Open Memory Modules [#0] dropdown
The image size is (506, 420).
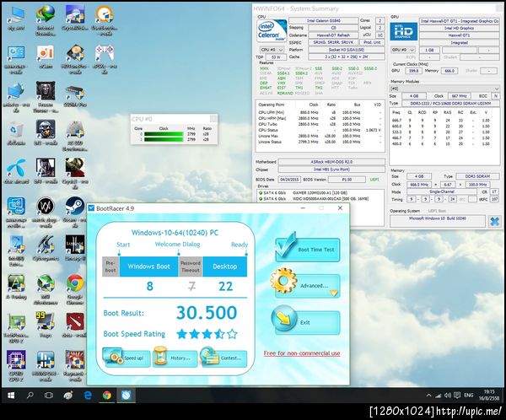click(x=444, y=88)
